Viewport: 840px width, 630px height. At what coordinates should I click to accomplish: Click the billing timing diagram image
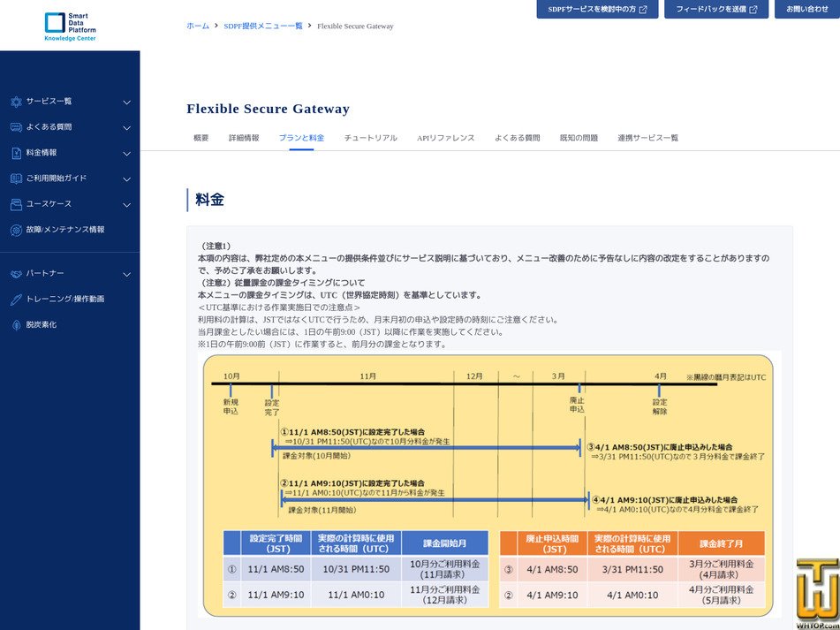click(x=489, y=485)
